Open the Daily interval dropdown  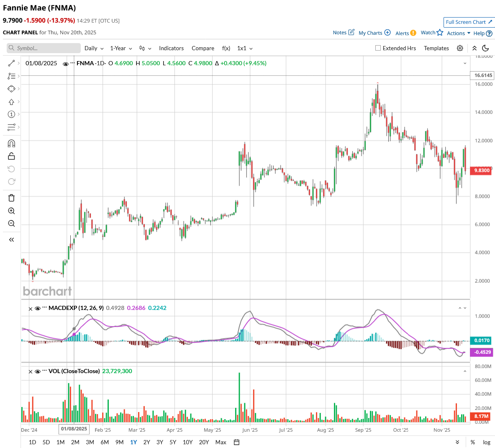94,48
